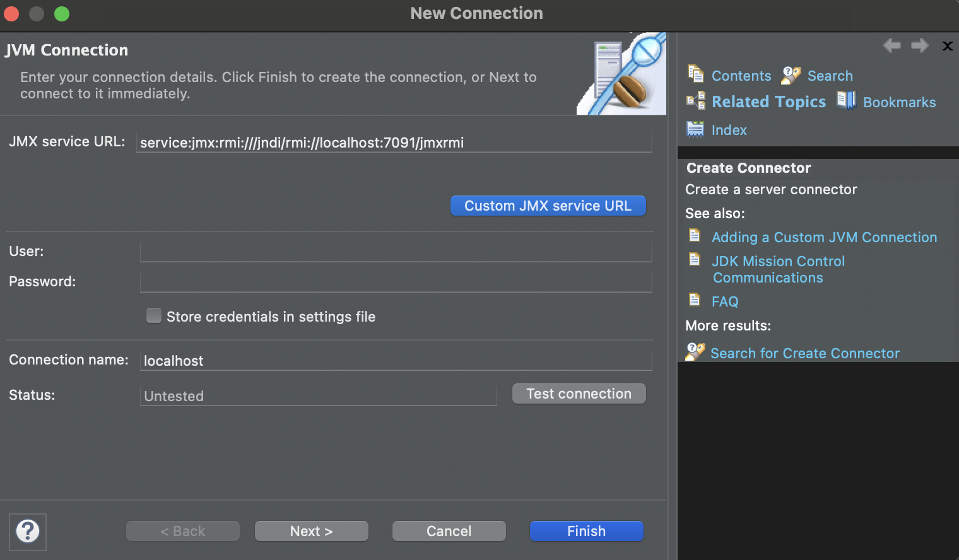Go forward using help panel right arrow
The width and height of the screenshot is (959, 560).
click(920, 45)
